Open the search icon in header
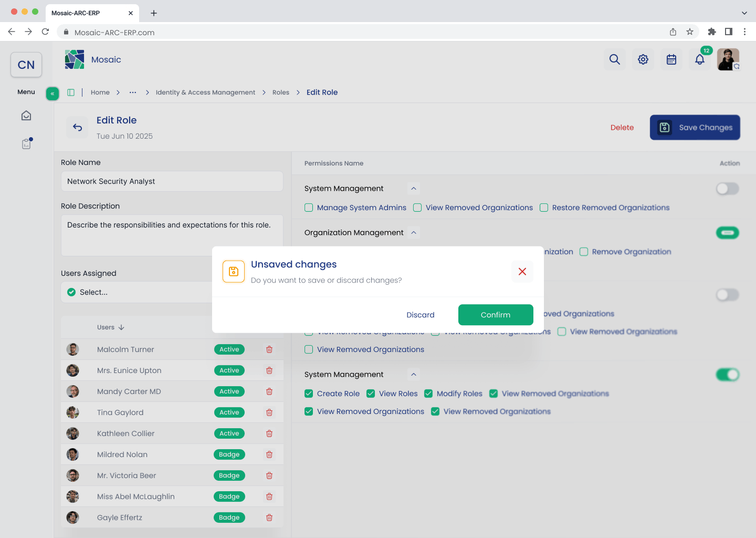This screenshot has width=756, height=538. [615, 59]
